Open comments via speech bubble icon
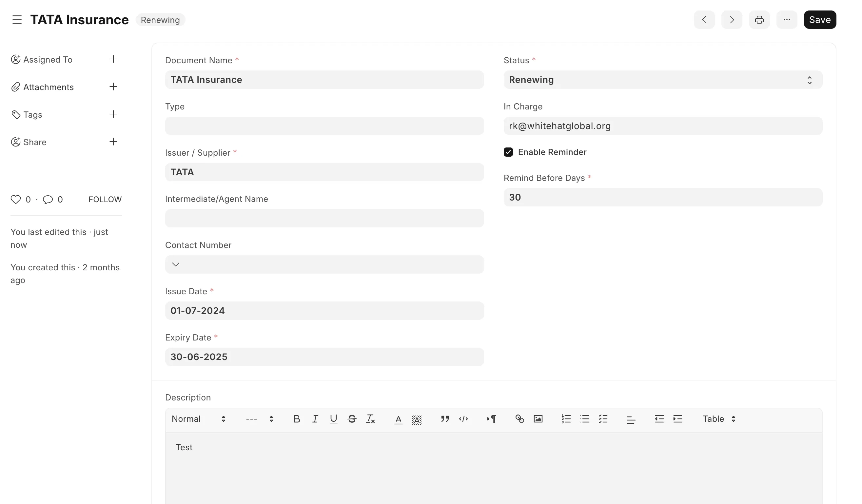This screenshot has width=862, height=504. tap(48, 199)
